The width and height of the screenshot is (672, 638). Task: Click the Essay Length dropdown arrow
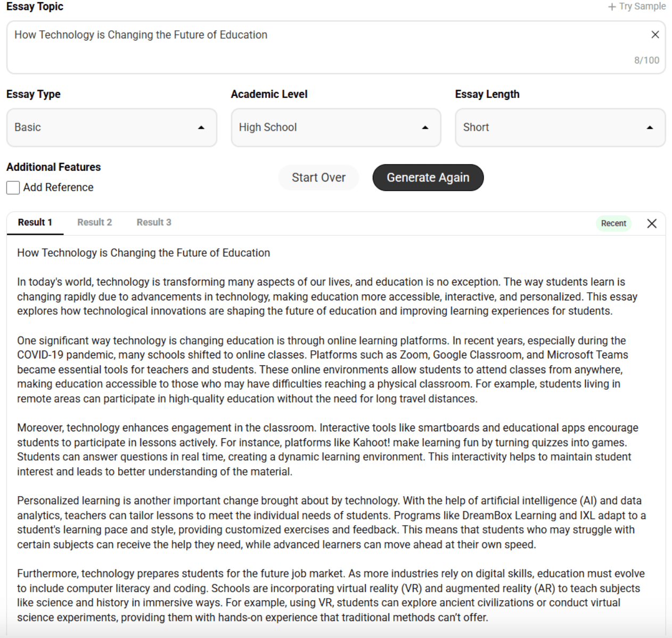[x=650, y=128]
